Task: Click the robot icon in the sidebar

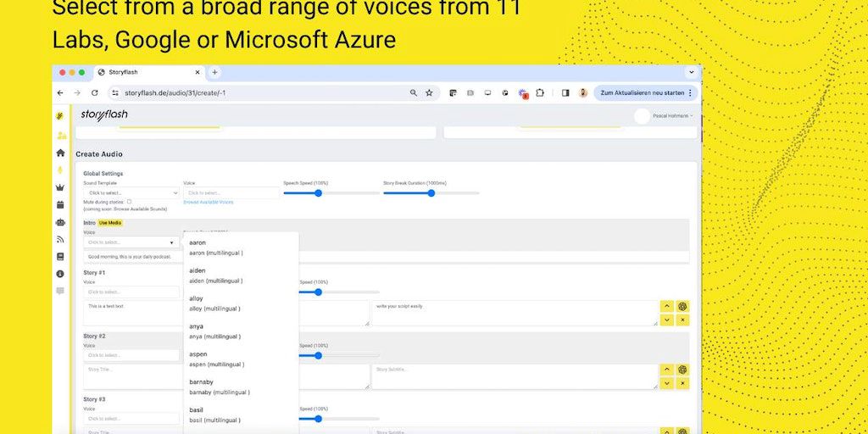Action: click(60, 222)
